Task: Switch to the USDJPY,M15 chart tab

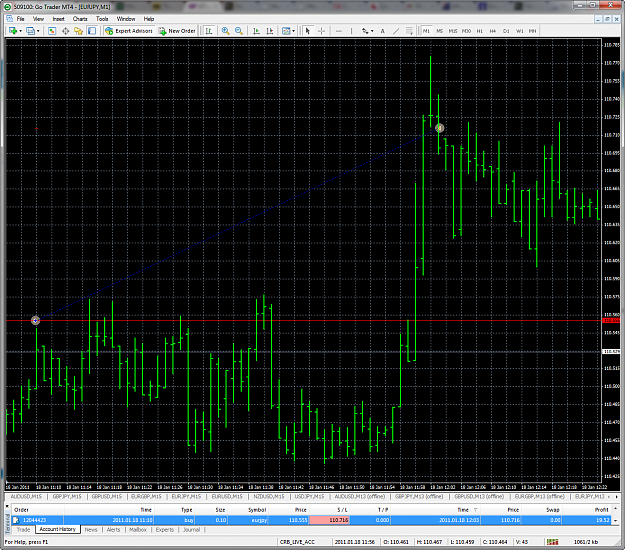Action: pyautogui.click(x=309, y=497)
